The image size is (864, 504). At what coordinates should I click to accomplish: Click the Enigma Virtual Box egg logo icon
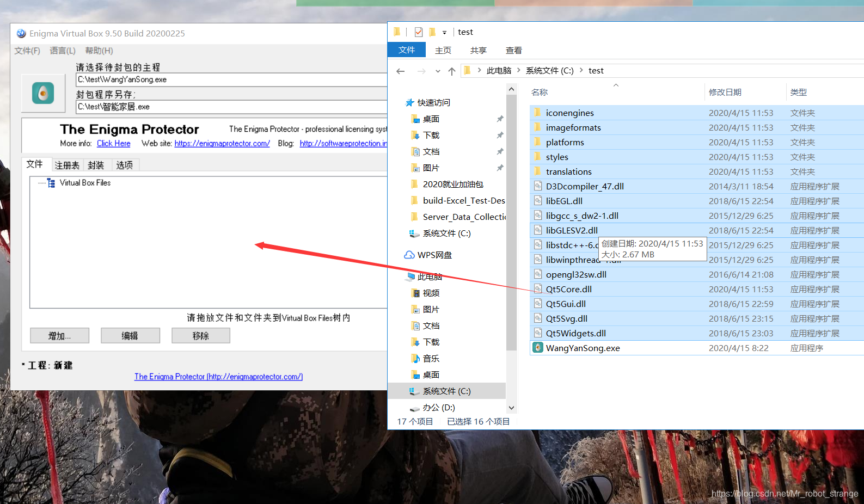pos(43,93)
